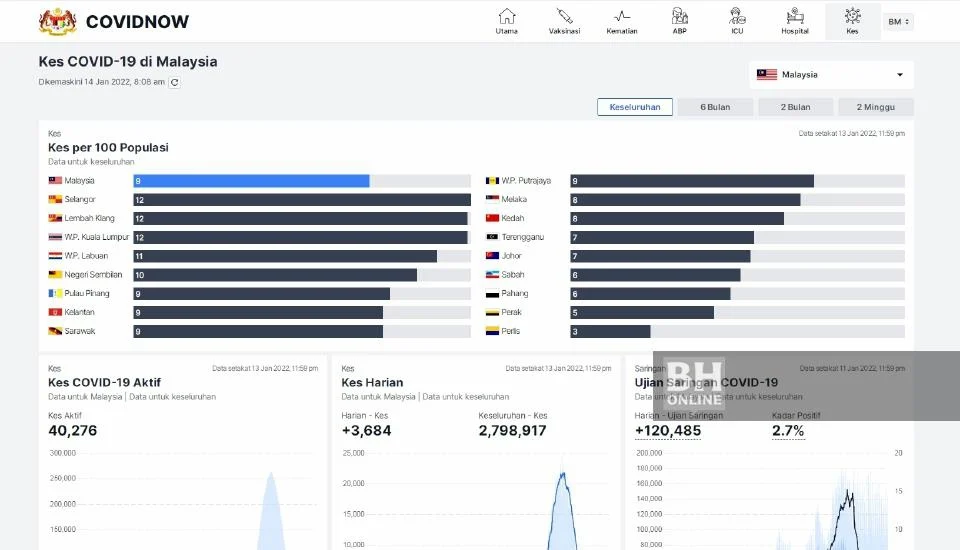960x550 pixels.
Task: Click the W.P. Putrajaya label
Action: tap(526, 181)
